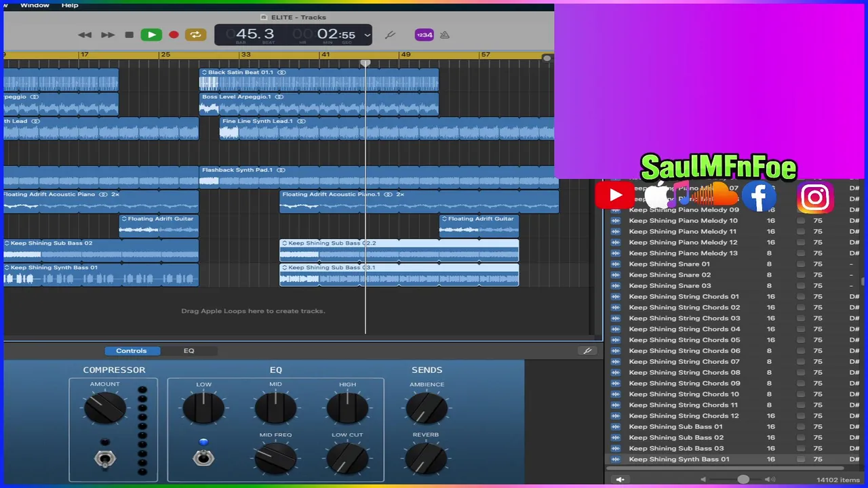Click the Low Cut knob
The height and width of the screenshot is (488, 868).
click(x=347, y=458)
